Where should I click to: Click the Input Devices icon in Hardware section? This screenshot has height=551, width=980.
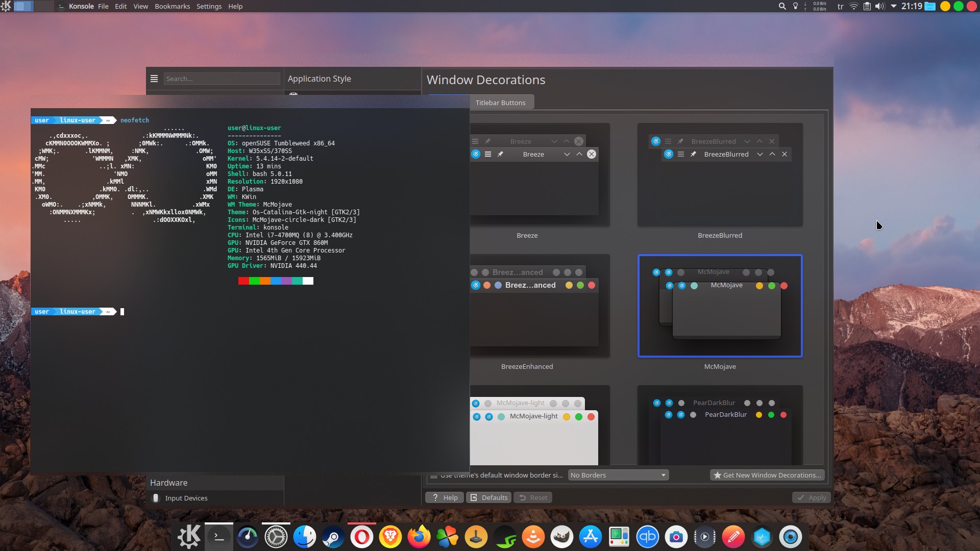tap(156, 498)
